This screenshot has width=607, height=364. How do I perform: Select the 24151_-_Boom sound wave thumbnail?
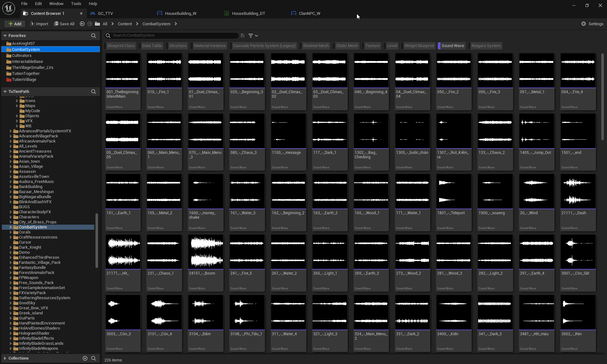205,252
